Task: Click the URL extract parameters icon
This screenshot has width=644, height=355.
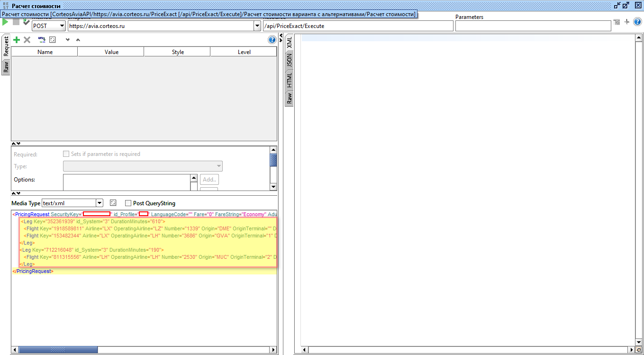Action: (42, 40)
